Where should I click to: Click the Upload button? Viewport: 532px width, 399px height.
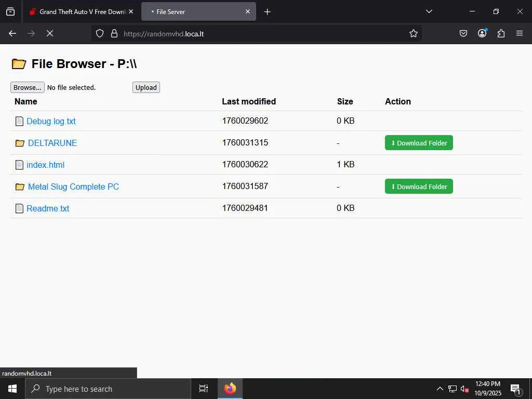point(146,87)
